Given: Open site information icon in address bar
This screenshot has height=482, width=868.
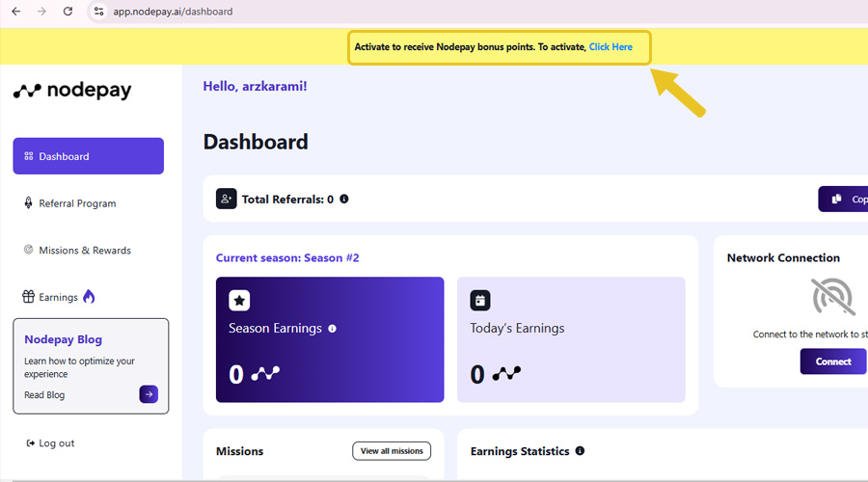Looking at the screenshot, I should [98, 11].
